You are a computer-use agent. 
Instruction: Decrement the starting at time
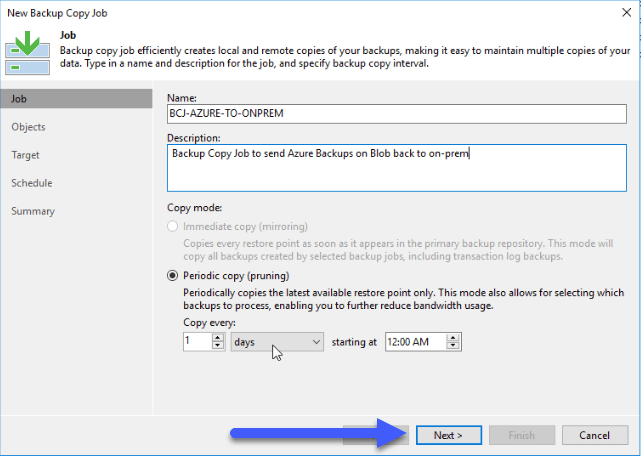tap(453, 346)
